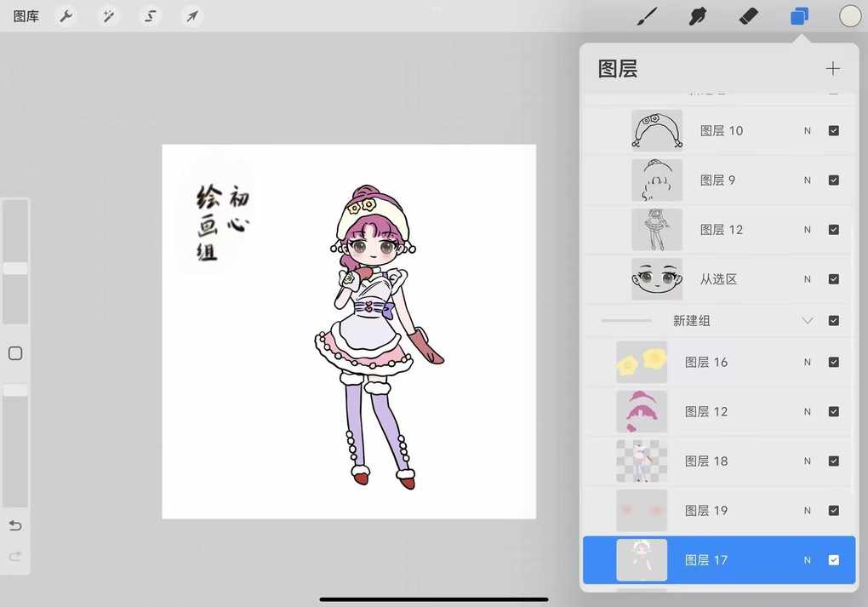The image size is (868, 607).
Task: Return to gallery via 图库
Action: (x=26, y=16)
